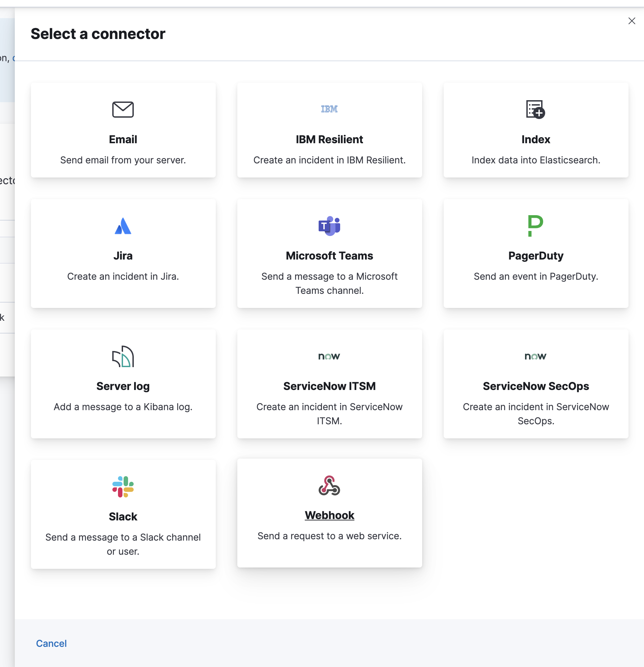Click the Microsoft Teams logo icon

click(x=329, y=226)
